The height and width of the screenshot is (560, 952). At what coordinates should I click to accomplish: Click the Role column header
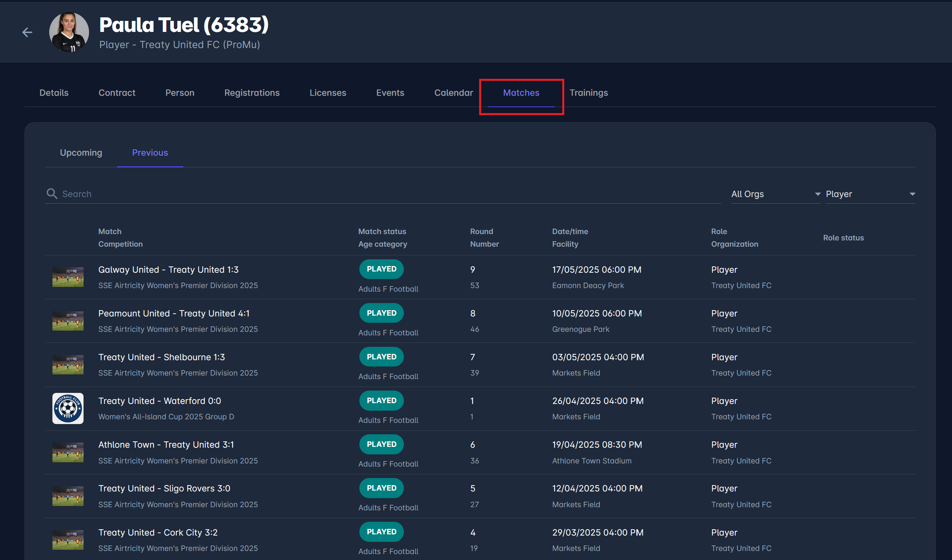coord(719,231)
